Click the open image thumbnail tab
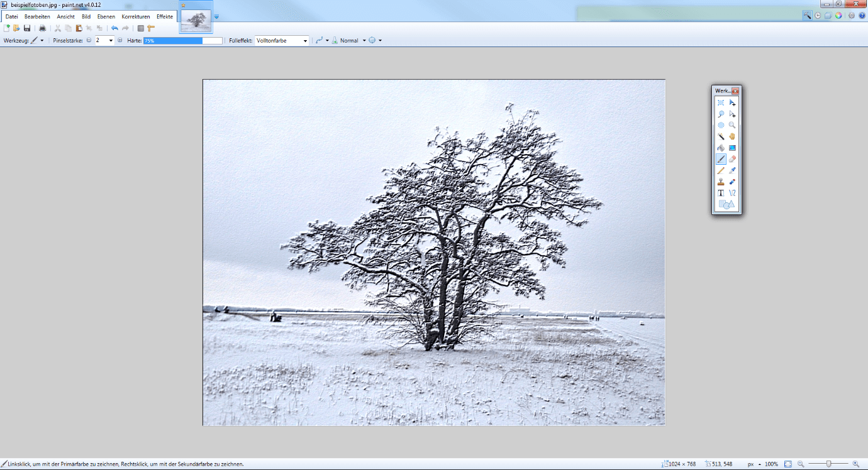The width and height of the screenshot is (868, 470). [196, 20]
